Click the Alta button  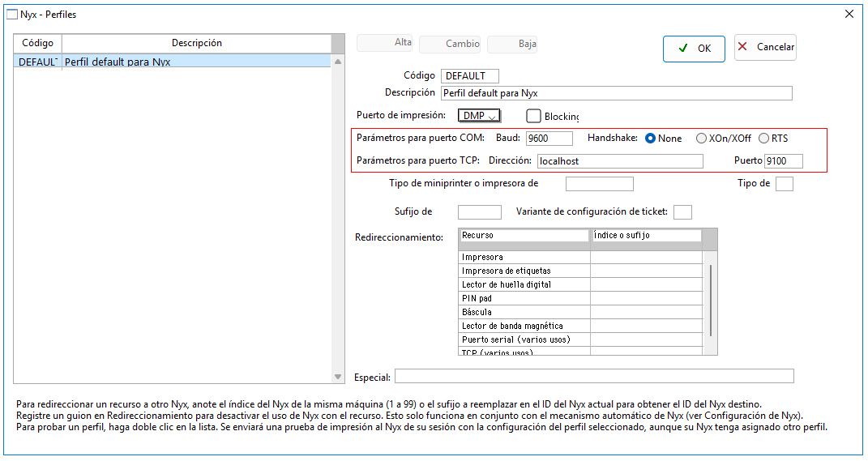[384, 43]
